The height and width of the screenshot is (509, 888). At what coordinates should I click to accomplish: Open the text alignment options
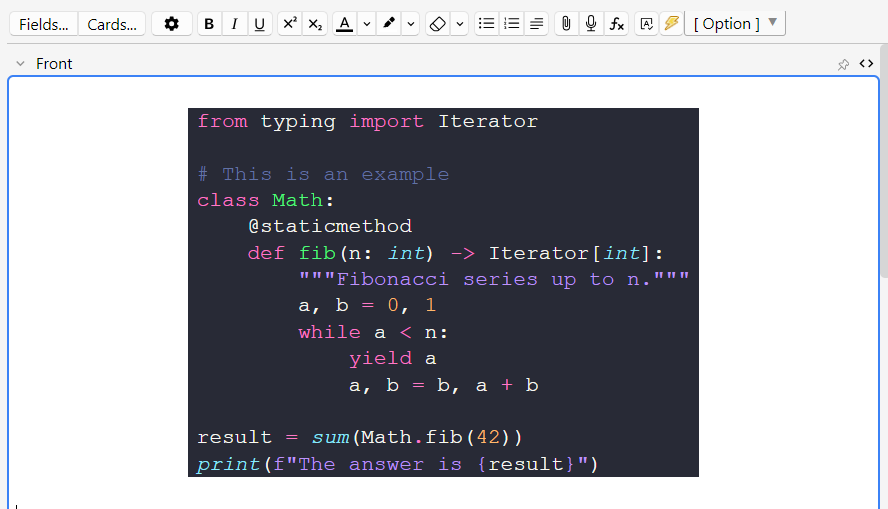(536, 24)
